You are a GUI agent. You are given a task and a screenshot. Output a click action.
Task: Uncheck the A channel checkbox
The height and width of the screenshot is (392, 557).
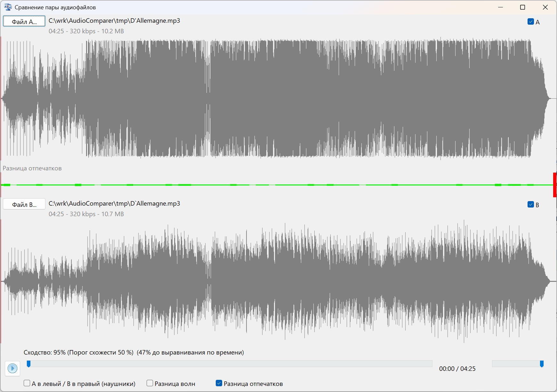[x=530, y=22]
